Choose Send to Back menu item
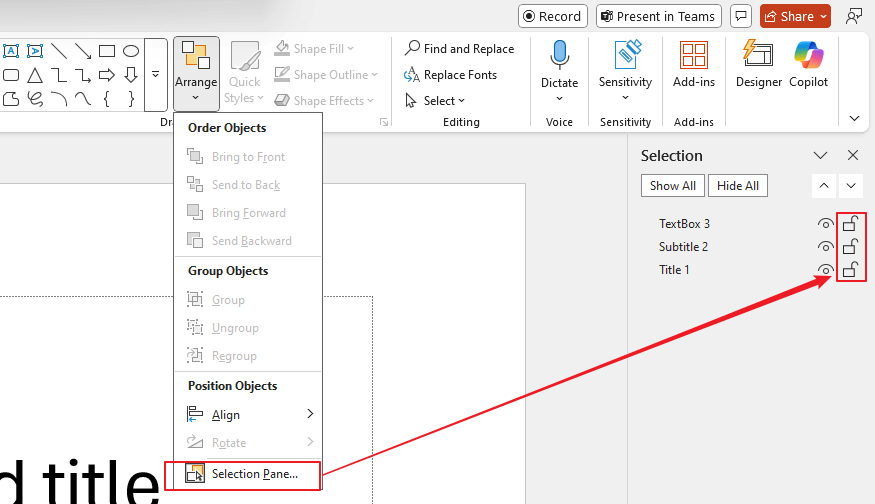The height and width of the screenshot is (504, 875). [x=248, y=185]
